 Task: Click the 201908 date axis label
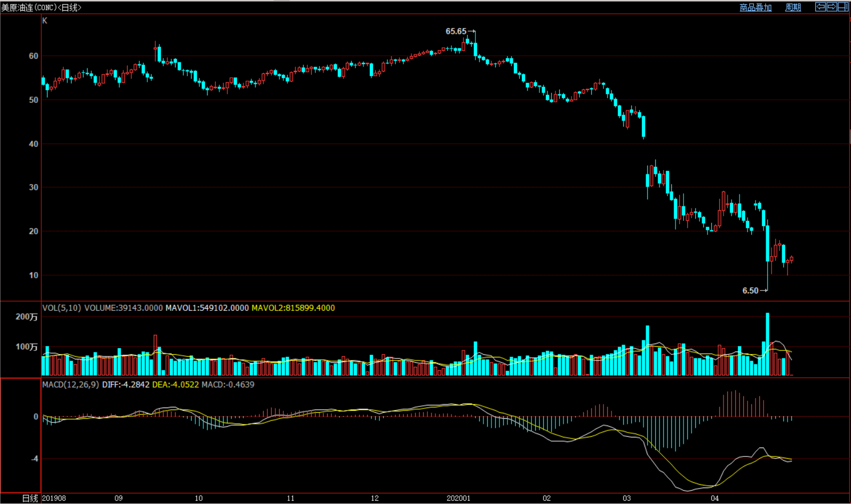click(54, 498)
